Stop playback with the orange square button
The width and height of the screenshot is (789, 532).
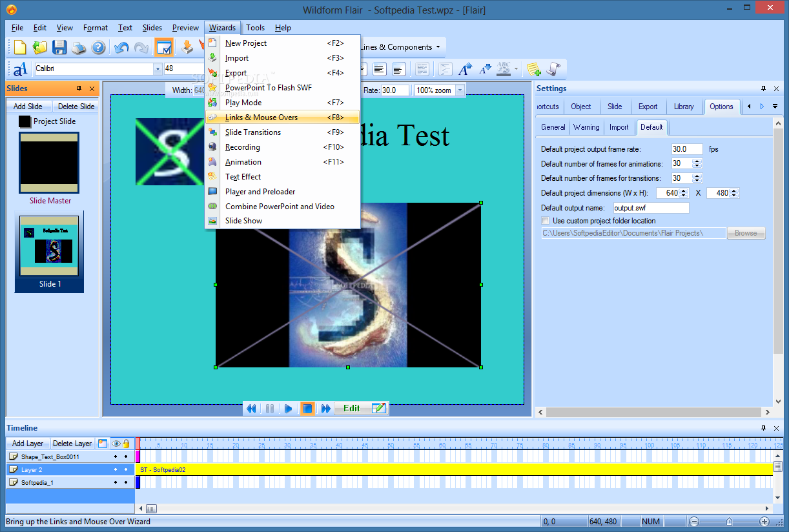point(307,408)
